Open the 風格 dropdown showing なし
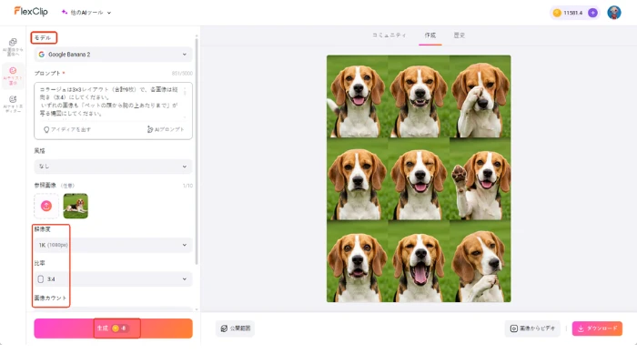 pos(113,167)
